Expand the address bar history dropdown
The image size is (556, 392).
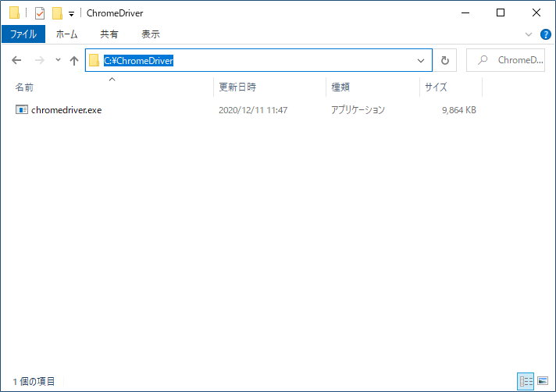[421, 61]
